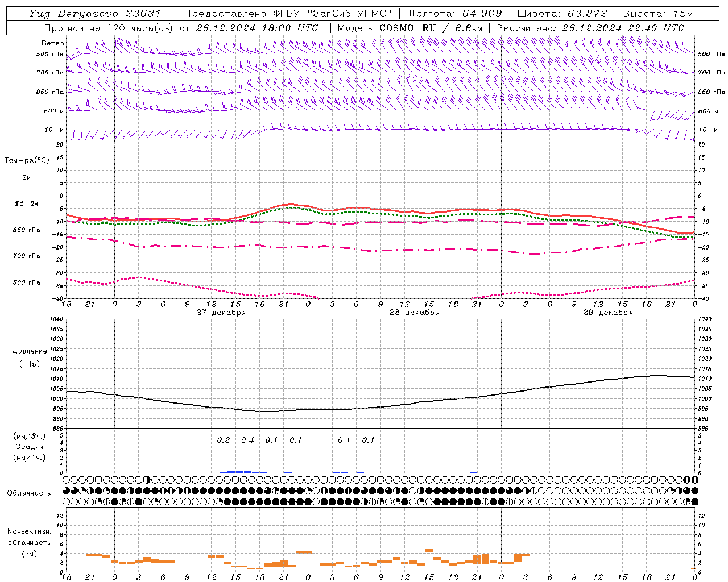
Task: Click the "29 декабря" date label
Action: [608, 313]
